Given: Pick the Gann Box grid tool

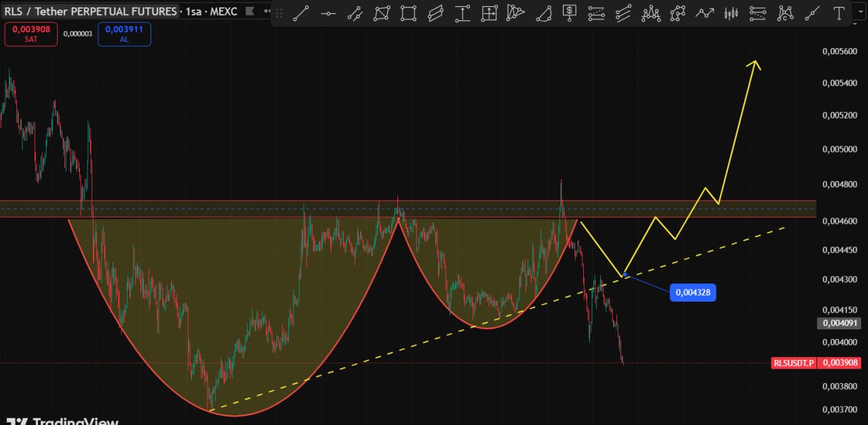Looking at the screenshot, I should [489, 13].
